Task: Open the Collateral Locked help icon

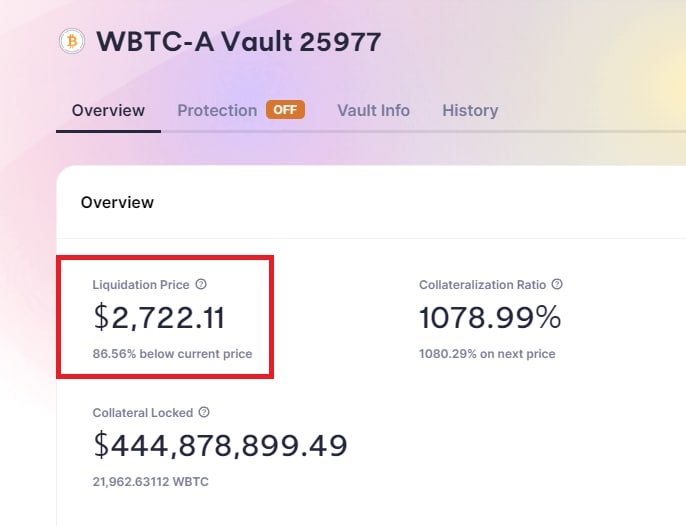Action: [x=204, y=412]
